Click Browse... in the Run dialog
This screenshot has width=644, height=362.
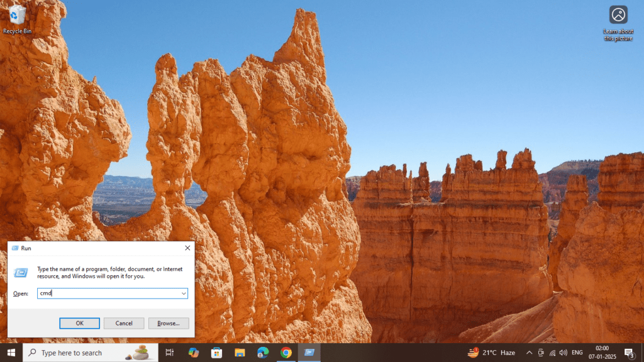point(169,324)
